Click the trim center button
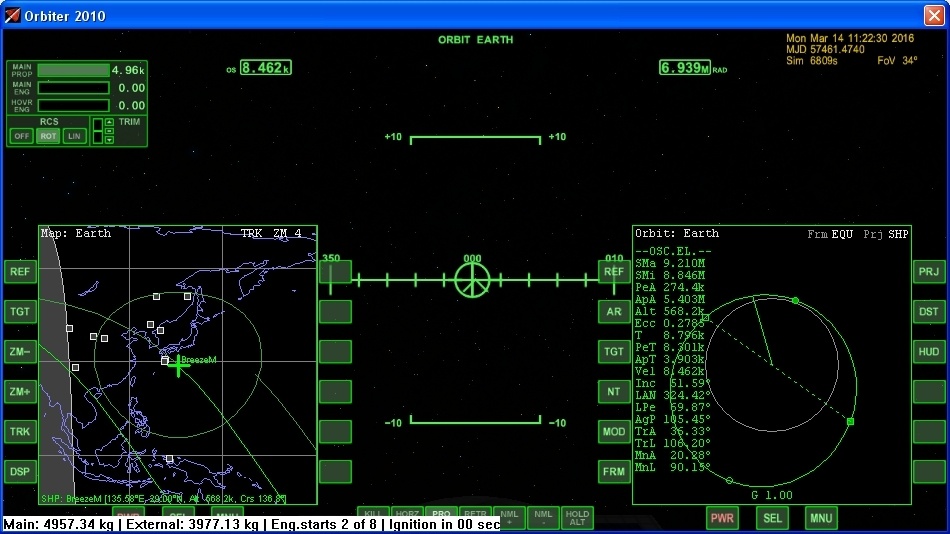This screenshot has height=534, width=950. click(x=109, y=131)
